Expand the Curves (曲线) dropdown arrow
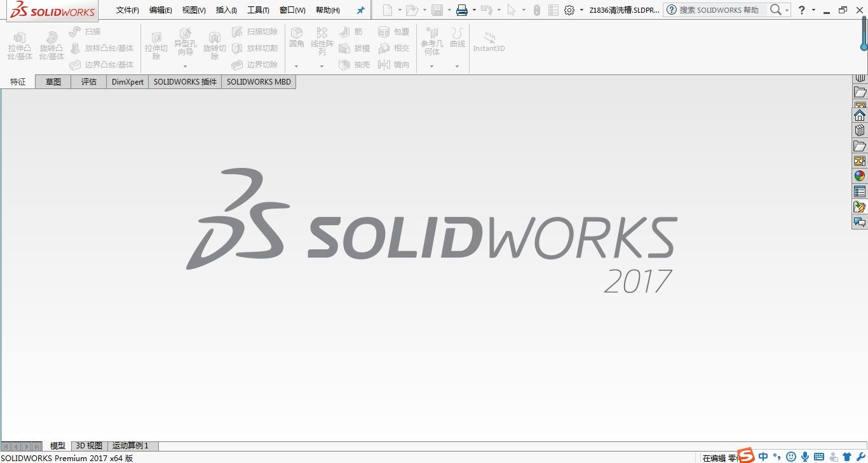868x463 pixels. pos(458,66)
